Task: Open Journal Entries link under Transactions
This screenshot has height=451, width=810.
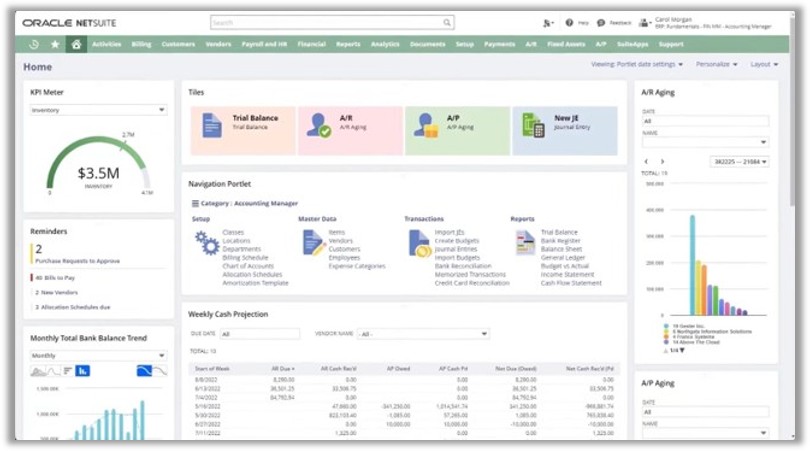Action: point(456,249)
